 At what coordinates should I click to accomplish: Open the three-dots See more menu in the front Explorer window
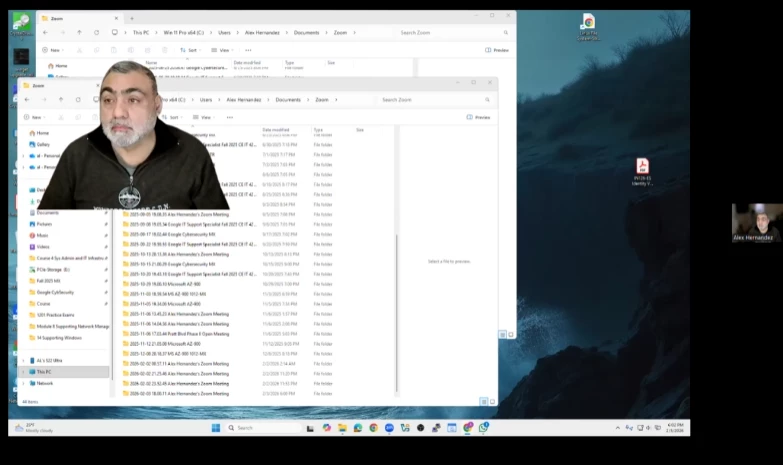click(x=230, y=117)
